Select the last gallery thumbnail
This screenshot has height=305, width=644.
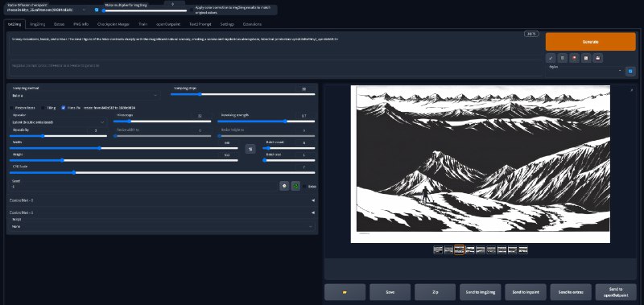(522, 250)
